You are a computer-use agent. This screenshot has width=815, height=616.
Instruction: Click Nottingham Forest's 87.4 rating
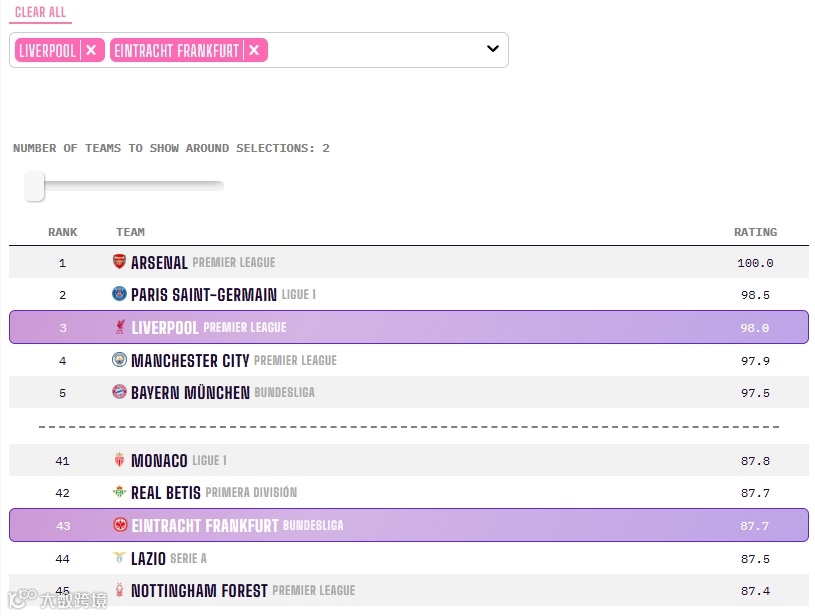[755, 592]
